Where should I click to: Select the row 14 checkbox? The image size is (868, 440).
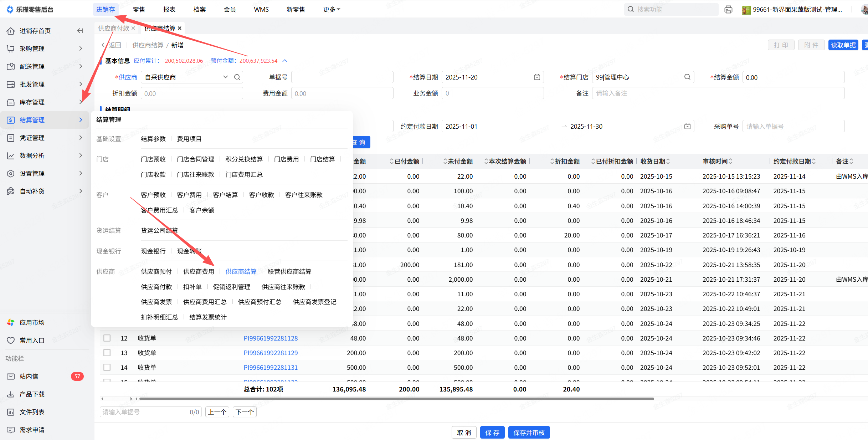tap(107, 367)
